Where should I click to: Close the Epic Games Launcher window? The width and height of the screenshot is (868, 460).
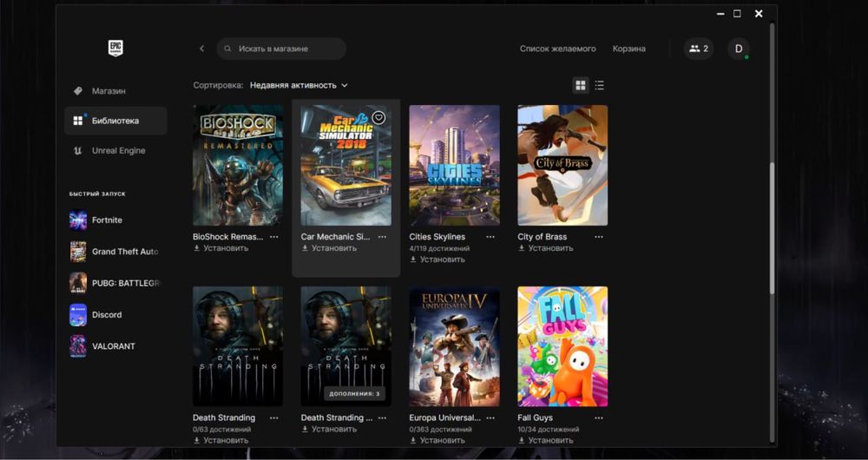tap(759, 14)
